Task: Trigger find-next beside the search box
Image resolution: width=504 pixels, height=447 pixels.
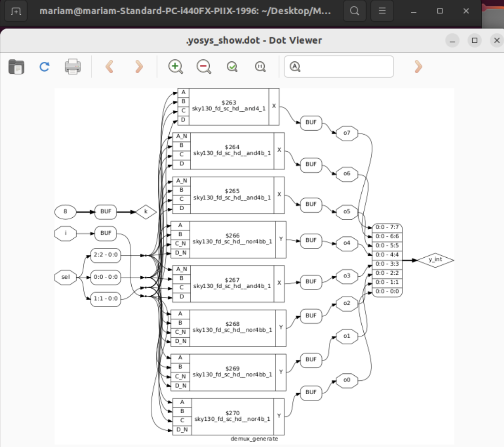Action: [417, 67]
